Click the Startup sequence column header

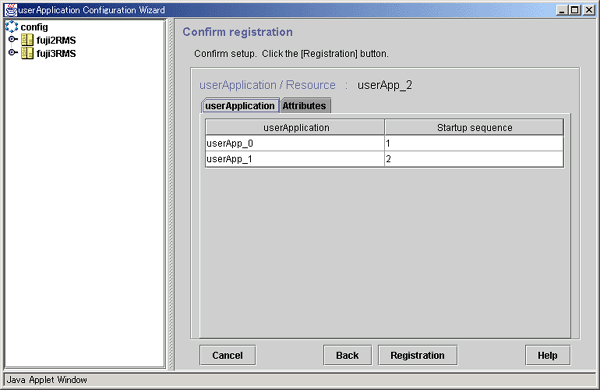pyautogui.click(x=474, y=127)
